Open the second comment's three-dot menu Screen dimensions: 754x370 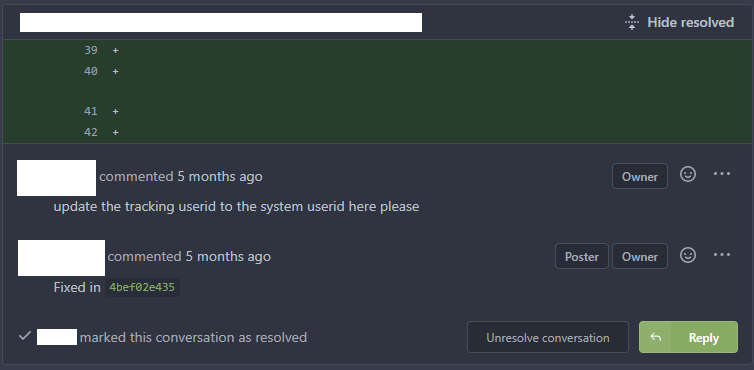(x=722, y=255)
